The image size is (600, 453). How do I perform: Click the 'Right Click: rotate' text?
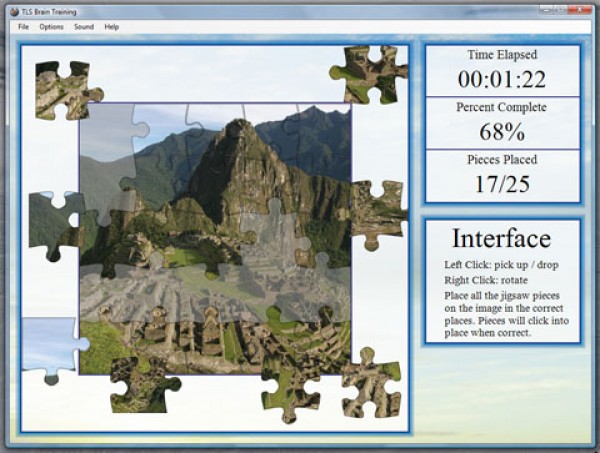[486, 280]
